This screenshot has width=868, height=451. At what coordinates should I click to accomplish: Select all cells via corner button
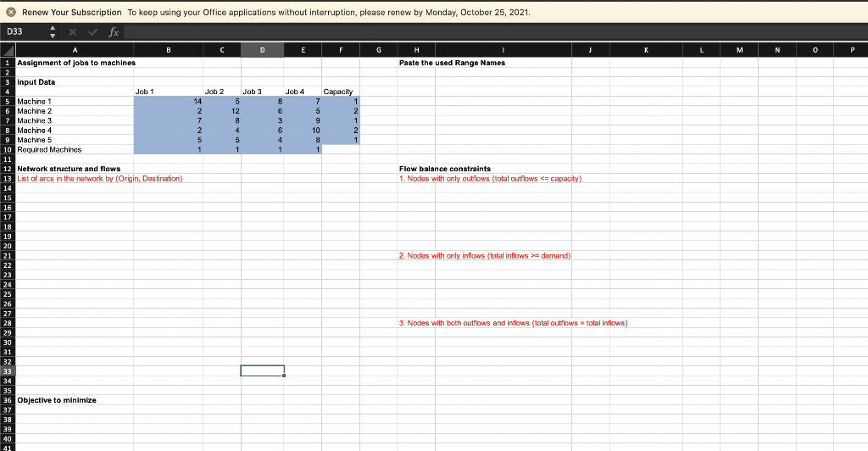pyautogui.click(x=8, y=50)
